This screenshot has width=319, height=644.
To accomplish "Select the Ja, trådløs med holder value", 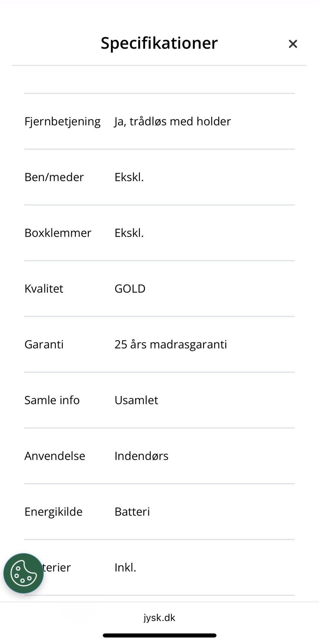I will [x=173, y=121].
